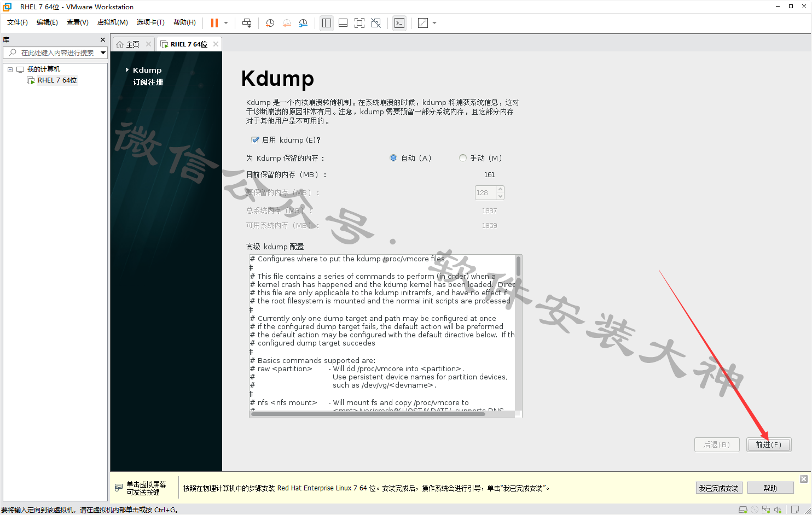Click the hard disk status icon

click(743, 510)
